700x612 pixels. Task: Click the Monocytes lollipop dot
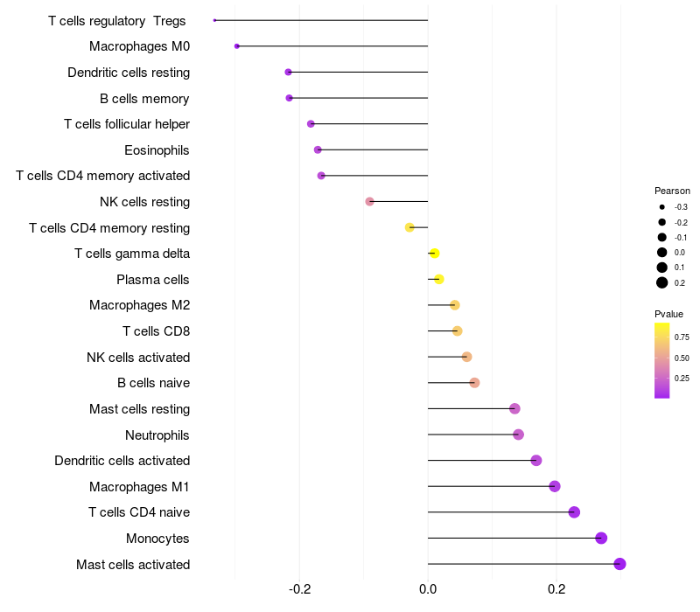point(601,538)
